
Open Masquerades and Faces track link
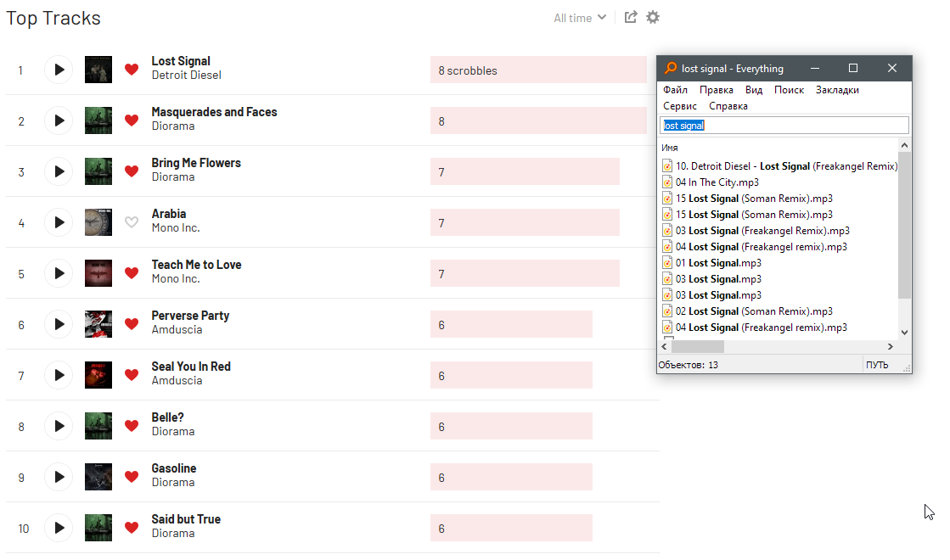[214, 112]
